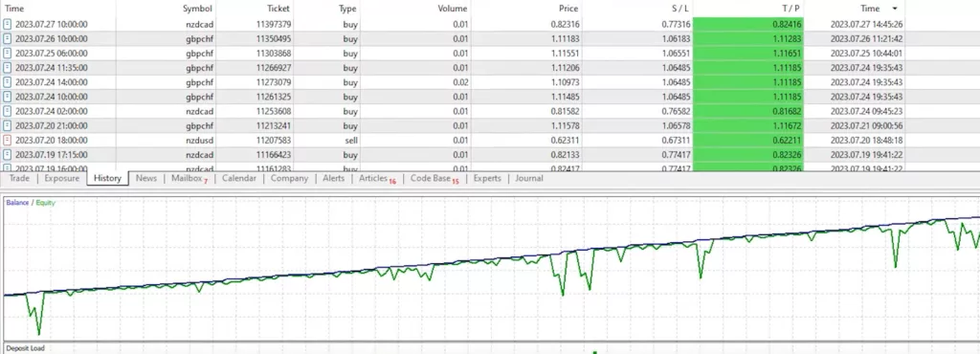Click the order icon on the 2023.07.26 10:00:00 row
The image size is (980, 354).
[x=8, y=38]
